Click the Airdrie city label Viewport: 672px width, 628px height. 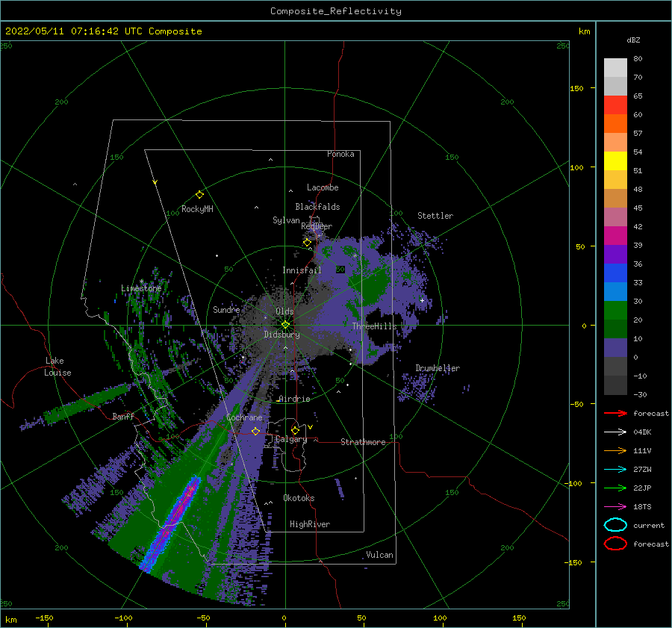click(294, 399)
